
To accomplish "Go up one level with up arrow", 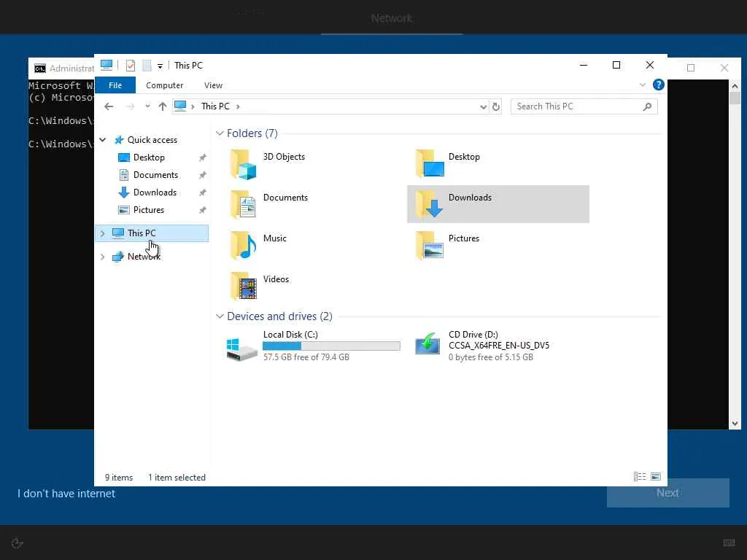I will coord(163,106).
